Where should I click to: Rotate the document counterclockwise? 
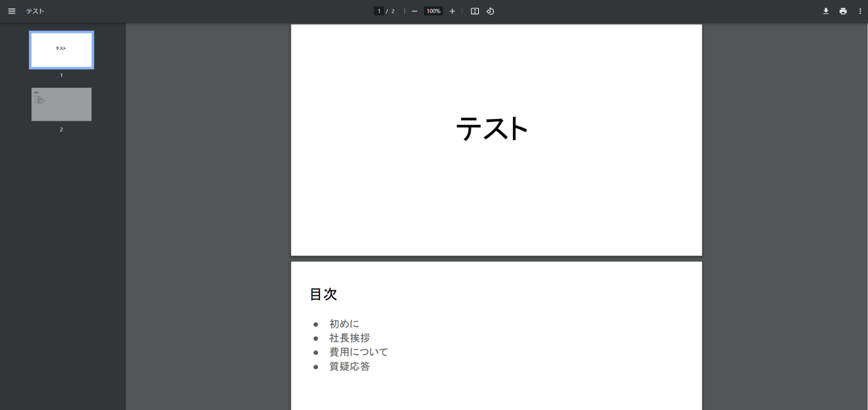tap(490, 11)
